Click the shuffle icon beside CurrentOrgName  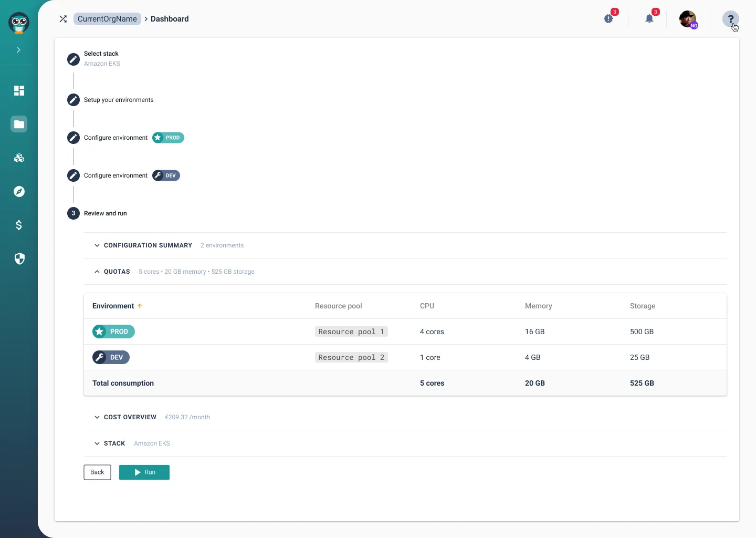tap(63, 19)
